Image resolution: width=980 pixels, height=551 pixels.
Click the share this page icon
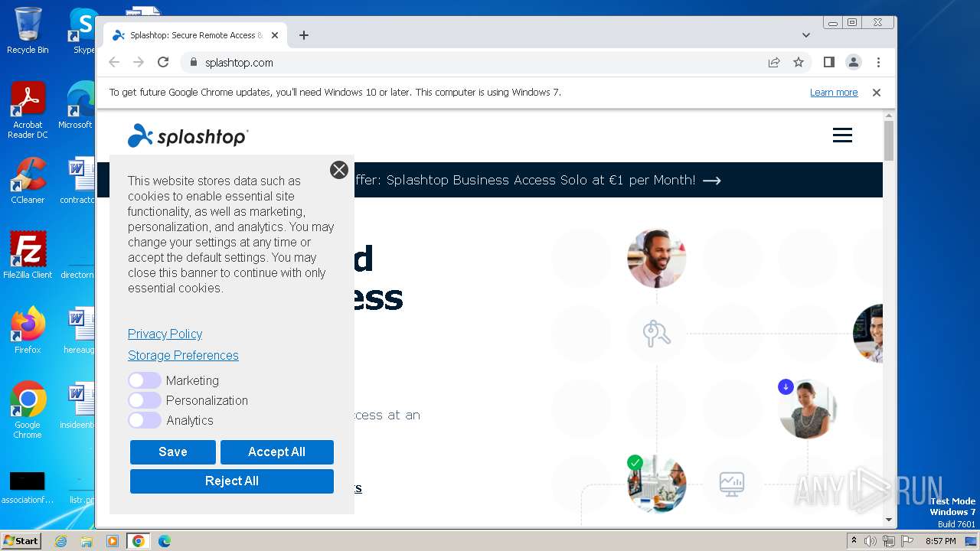coord(774,63)
